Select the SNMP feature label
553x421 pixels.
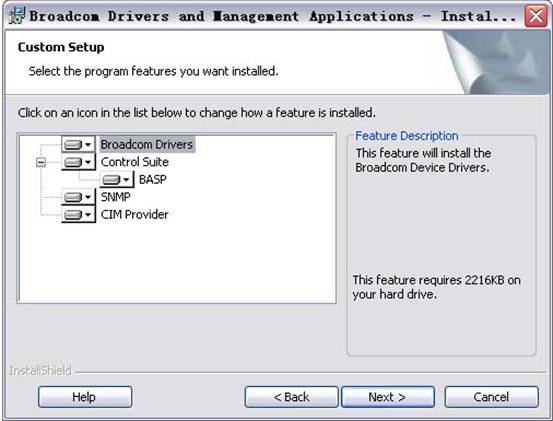[x=115, y=197]
